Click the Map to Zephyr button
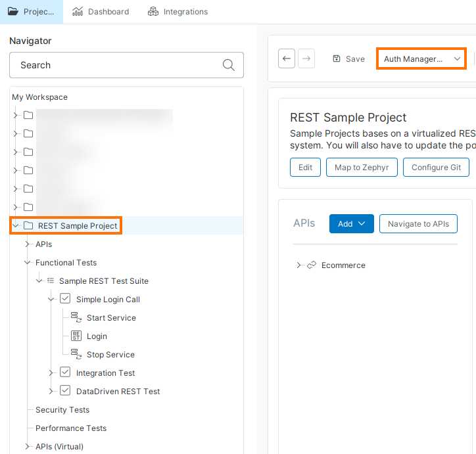Screen dimensions: 476x454 pos(362,167)
